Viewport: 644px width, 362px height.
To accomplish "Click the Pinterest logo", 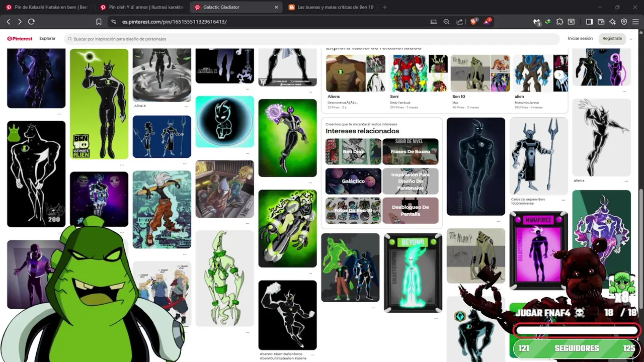I will [x=20, y=39].
